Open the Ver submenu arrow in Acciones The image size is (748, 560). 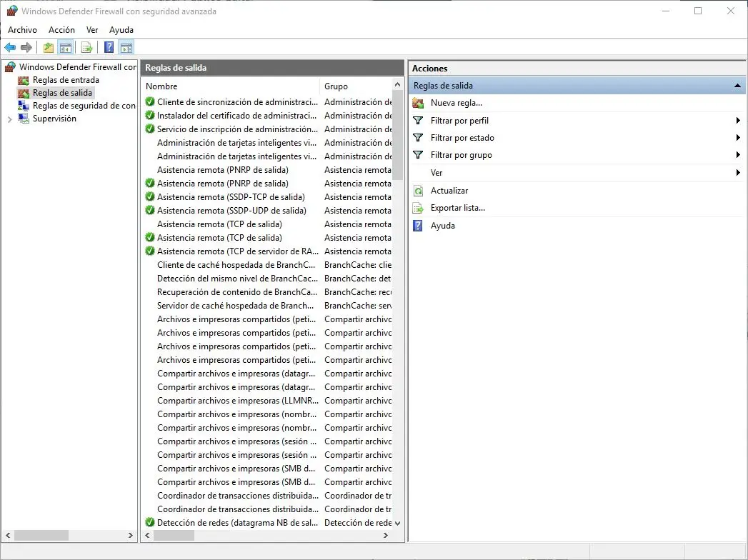(x=738, y=173)
